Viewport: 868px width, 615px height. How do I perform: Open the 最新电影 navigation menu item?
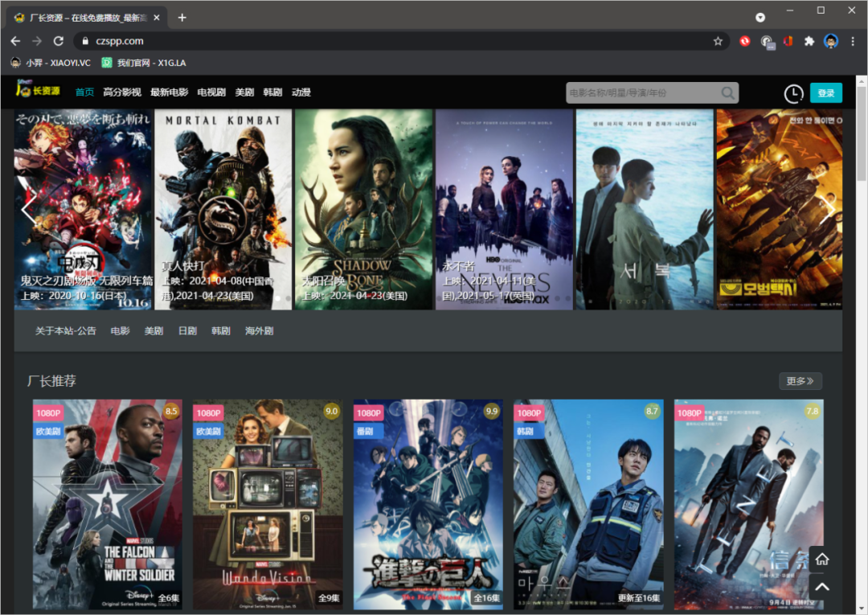click(169, 92)
